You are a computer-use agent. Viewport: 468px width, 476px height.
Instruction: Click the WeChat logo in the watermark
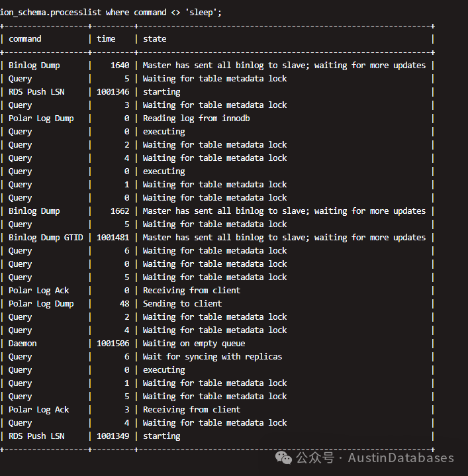pos(283,457)
